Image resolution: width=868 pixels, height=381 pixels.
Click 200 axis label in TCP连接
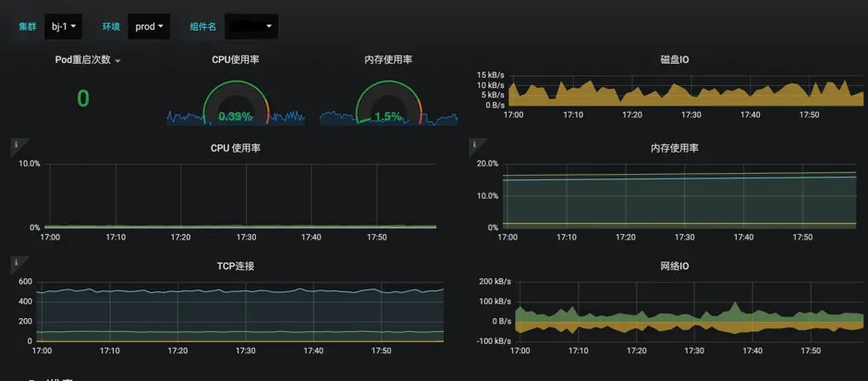pyautogui.click(x=25, y=322)
